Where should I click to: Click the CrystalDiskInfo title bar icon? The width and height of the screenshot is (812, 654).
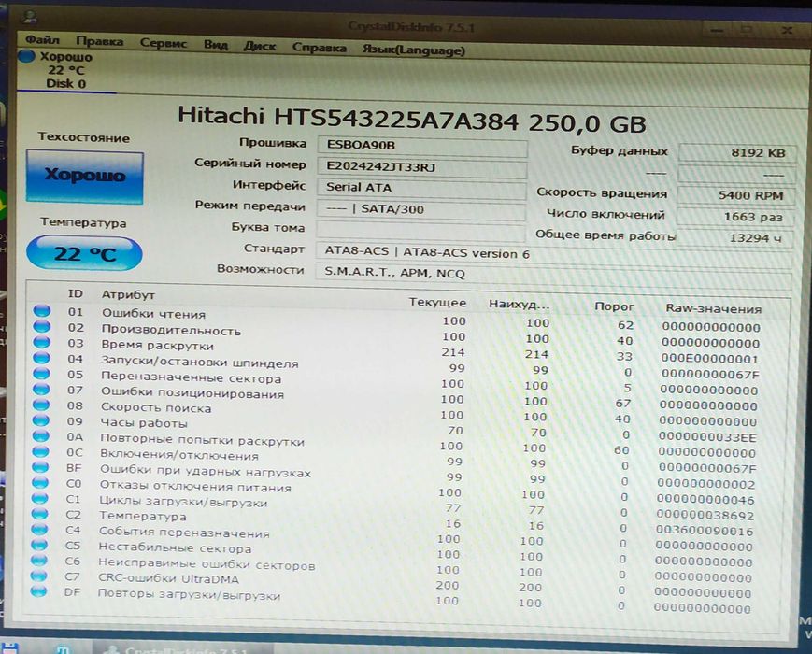[x=30, y=16]
